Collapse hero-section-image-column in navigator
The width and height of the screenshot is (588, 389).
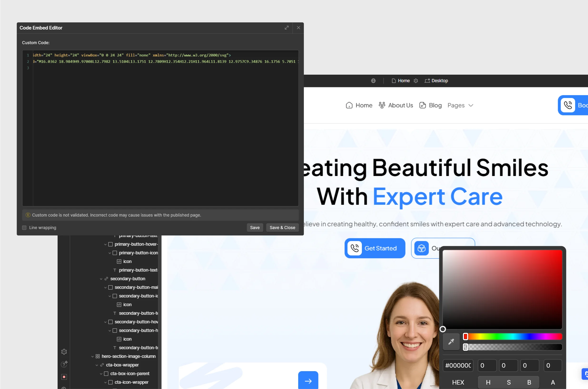coord(92,356)
